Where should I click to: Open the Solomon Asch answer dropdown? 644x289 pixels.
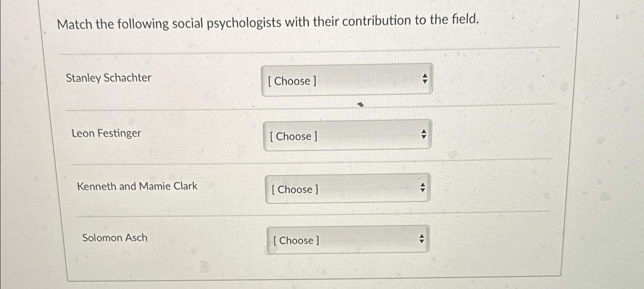pos(346,239)
